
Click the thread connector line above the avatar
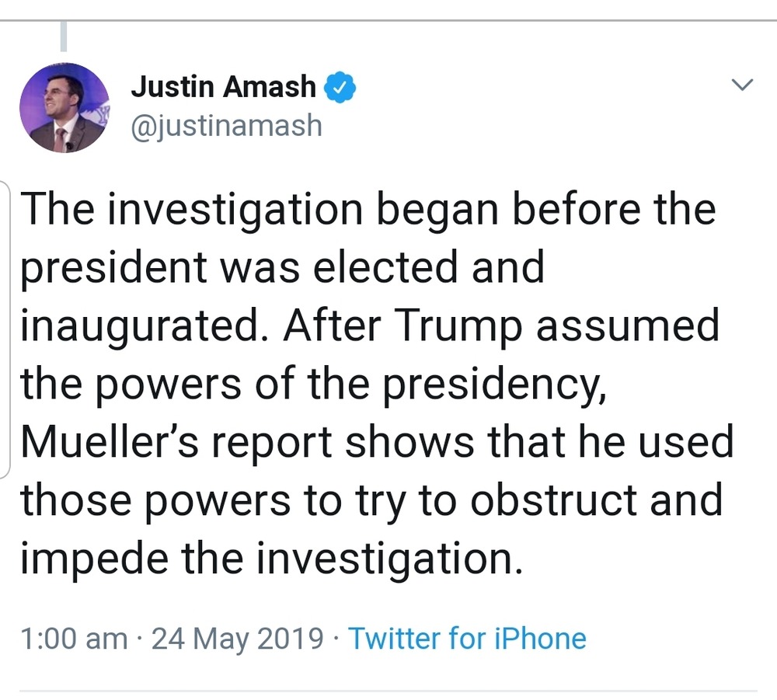click(x=64, y=37)
